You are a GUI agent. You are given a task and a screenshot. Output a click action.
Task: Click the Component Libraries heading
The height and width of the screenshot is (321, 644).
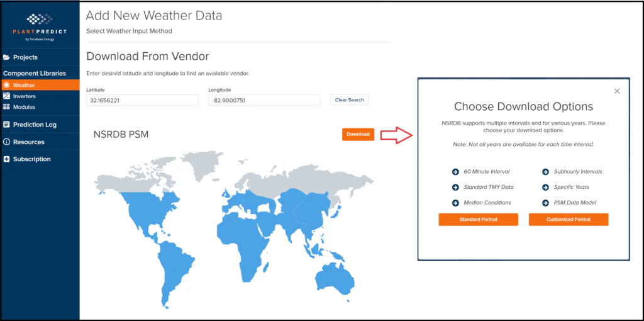pos(35,74)
